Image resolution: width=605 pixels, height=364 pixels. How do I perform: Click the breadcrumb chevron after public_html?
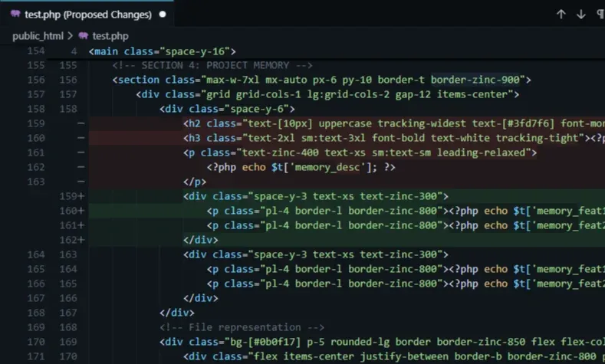coord(71,36)
